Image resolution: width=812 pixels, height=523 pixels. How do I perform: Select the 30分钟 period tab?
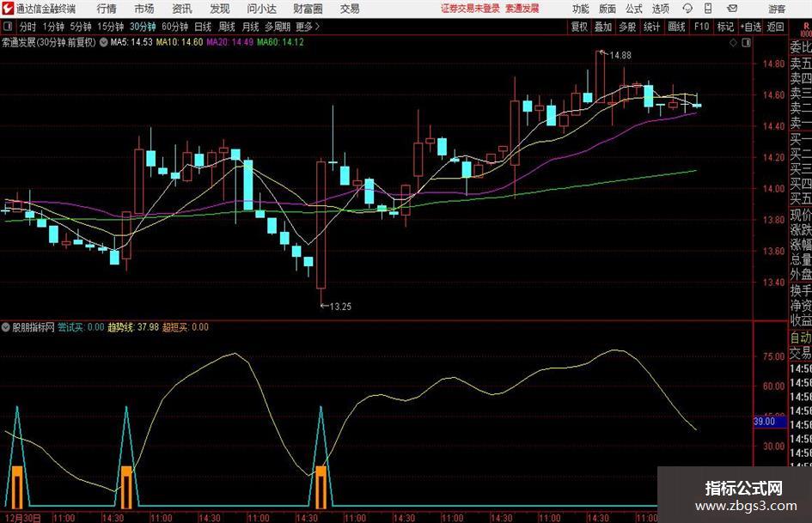pyautogui.click(x=143, y=27)
